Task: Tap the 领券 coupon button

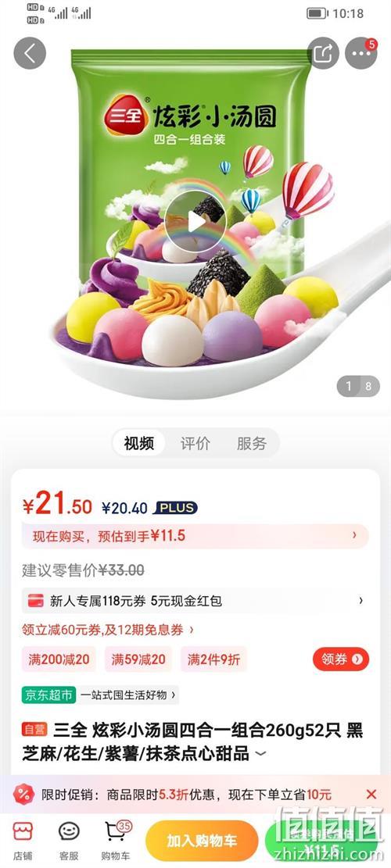Action: [341, 659]
